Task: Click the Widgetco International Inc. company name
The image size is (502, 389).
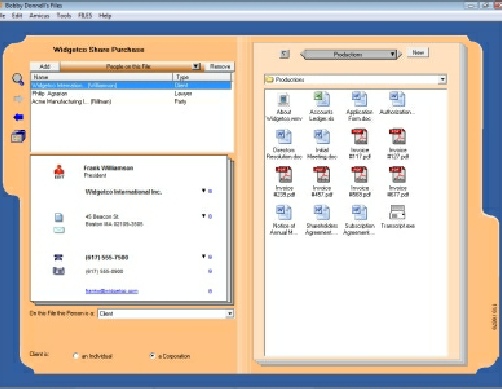Action: point(124,192)
